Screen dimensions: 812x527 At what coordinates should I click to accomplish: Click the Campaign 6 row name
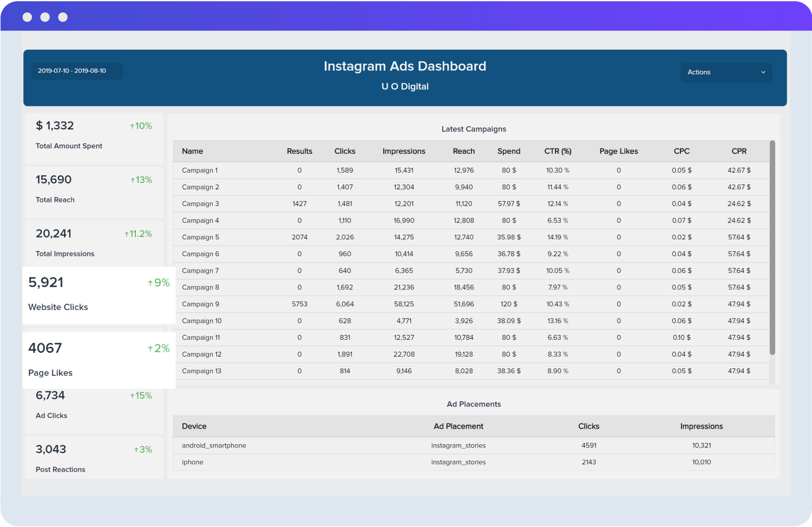point(200,254)
